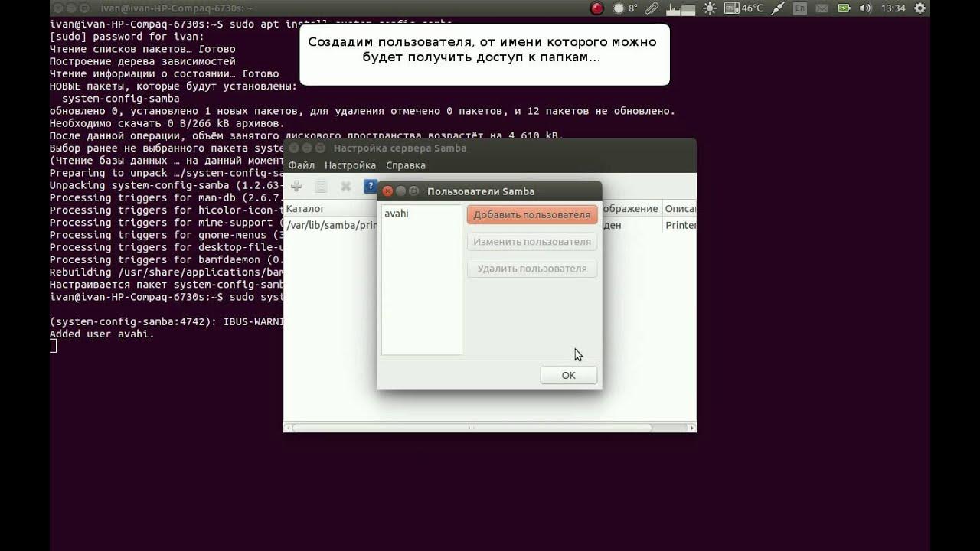Viewport: 980px width, 551px height.
Task: Click the blue help question-mark icon
Action: click(371, 186)
